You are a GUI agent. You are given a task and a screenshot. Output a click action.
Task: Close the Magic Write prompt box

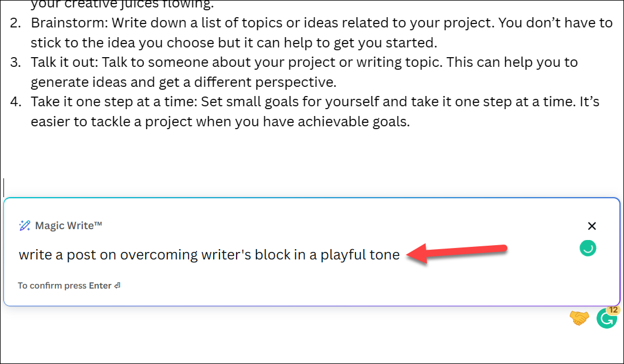[592, 226]
